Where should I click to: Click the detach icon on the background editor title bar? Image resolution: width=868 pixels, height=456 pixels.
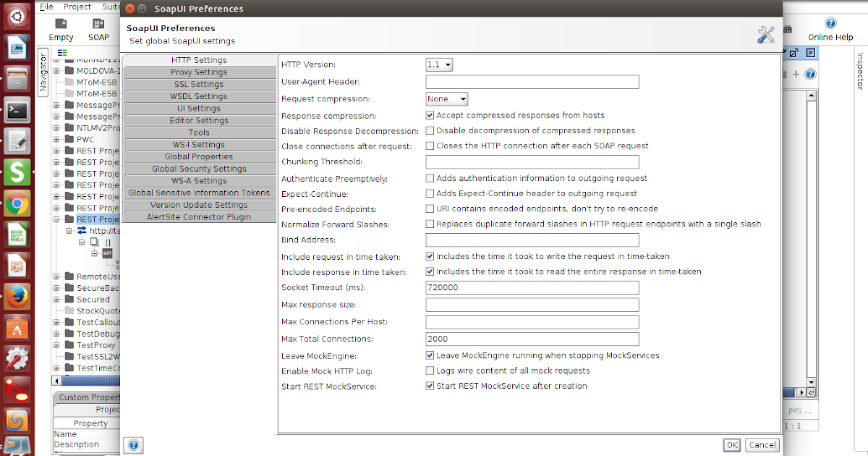(x=793, y=53)
